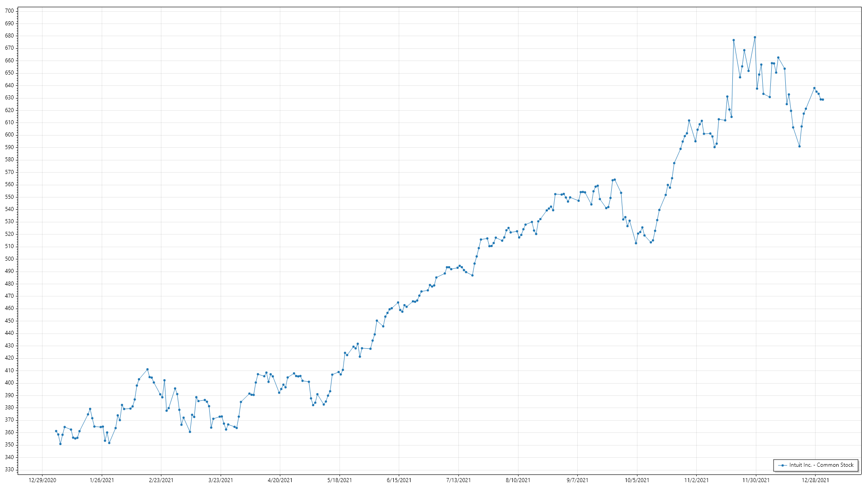Image resolution: width=868 pixels, height=488 pixels.
Task: Click the 12/28/2021 x-axis date label
Action: coord(815,480)
